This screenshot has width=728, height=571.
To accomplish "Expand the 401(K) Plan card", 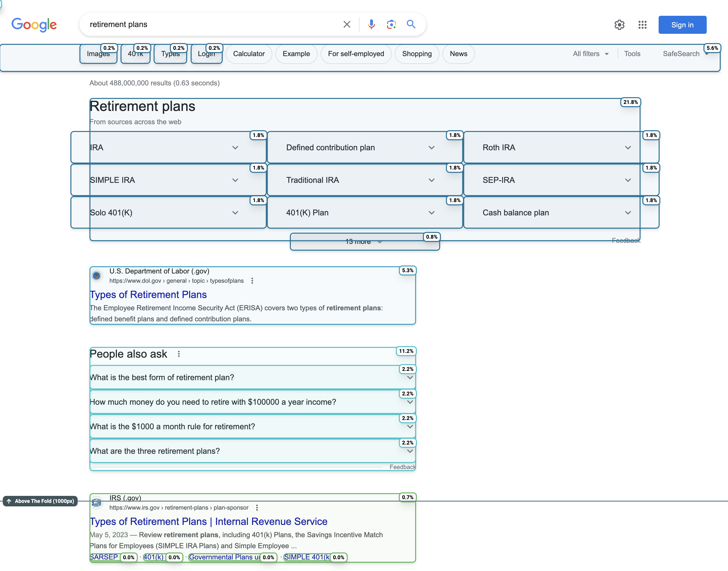I will (x=365, y=213).
